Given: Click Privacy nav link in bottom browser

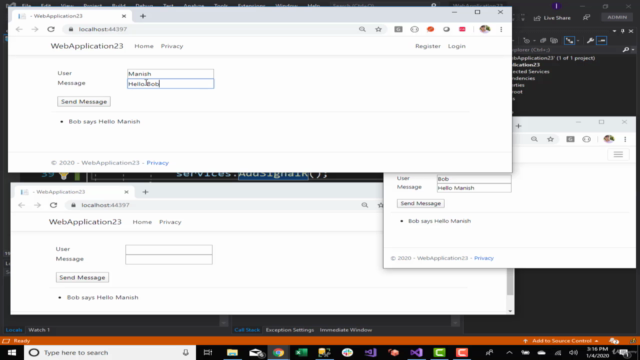Looking at the screenshot, I should point(170,222).
